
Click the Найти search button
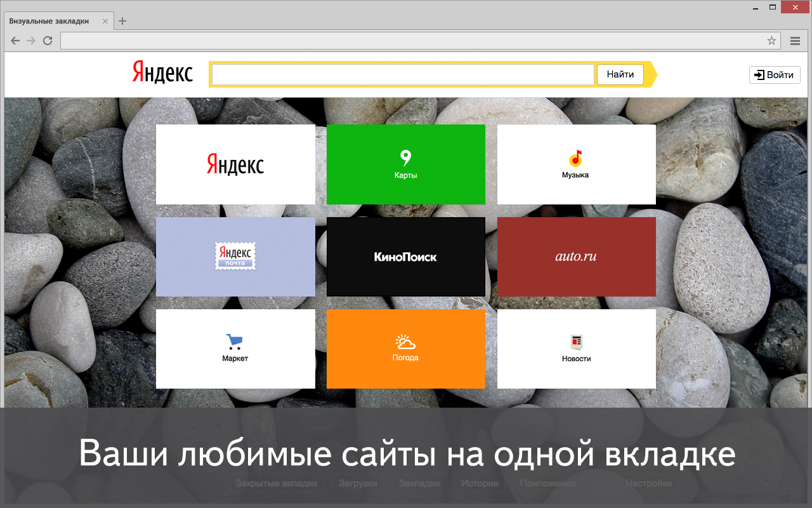tap(620, 74)
